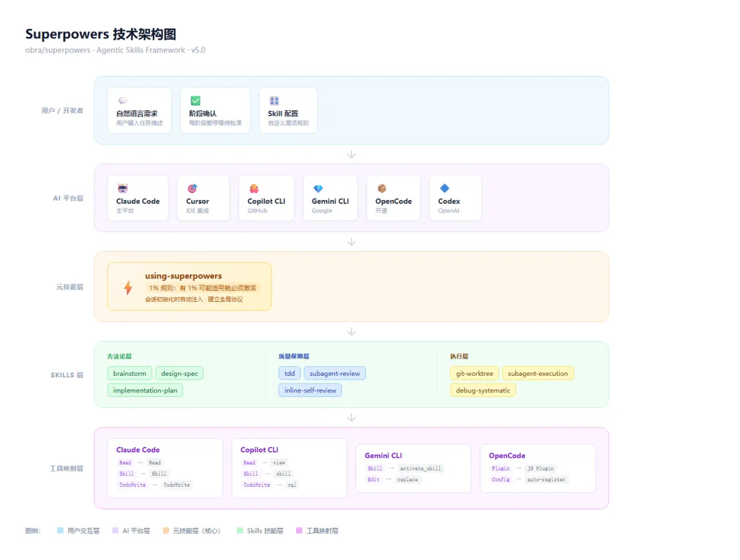The height and width of the screenshot is (560, 740).
Task: Click Copilot CLI heading in 工具映射层
Action: pyautogui.click(x=260, y=450)
